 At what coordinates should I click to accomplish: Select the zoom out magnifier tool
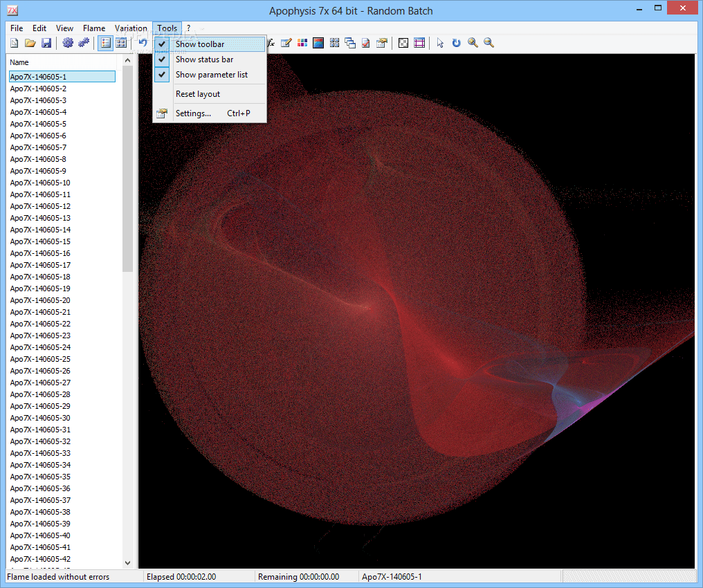[489, 43]
